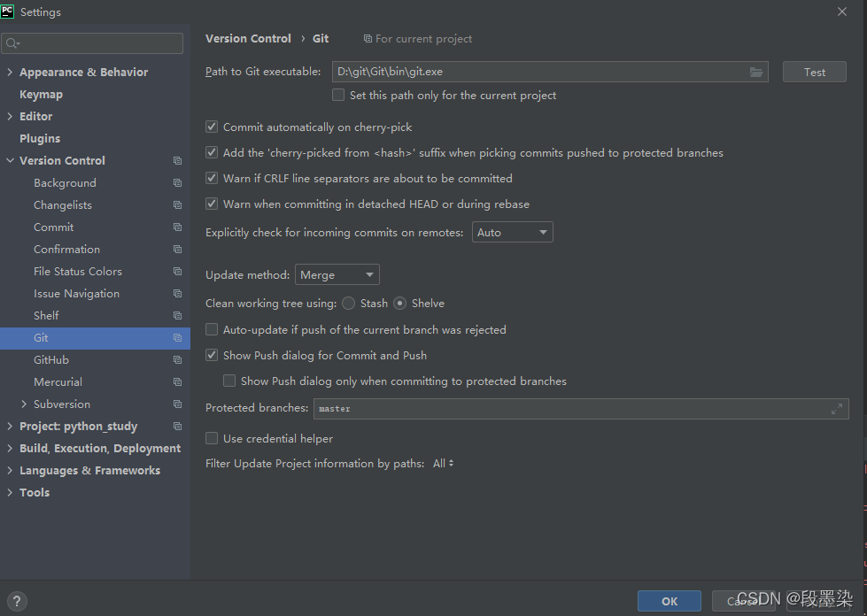Click the project-level icon next to Confirmation
Screen dimensions: 867x616
177,250
